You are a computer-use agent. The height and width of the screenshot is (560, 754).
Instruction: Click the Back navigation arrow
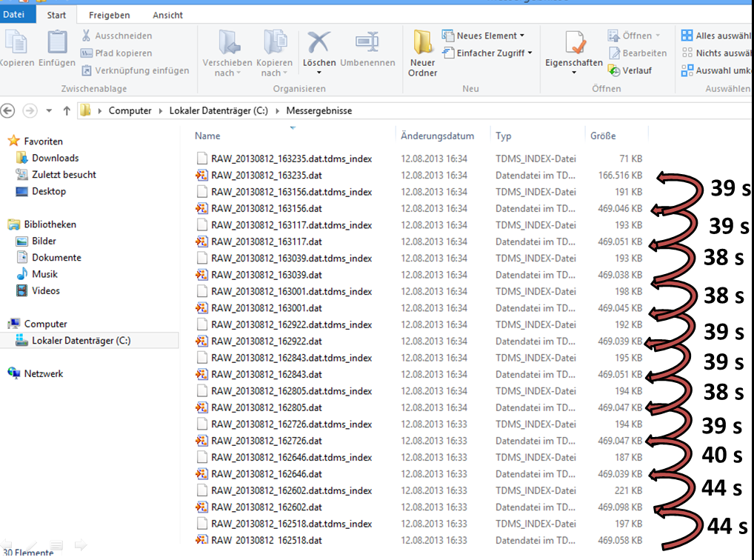click(x=7, y=110)
